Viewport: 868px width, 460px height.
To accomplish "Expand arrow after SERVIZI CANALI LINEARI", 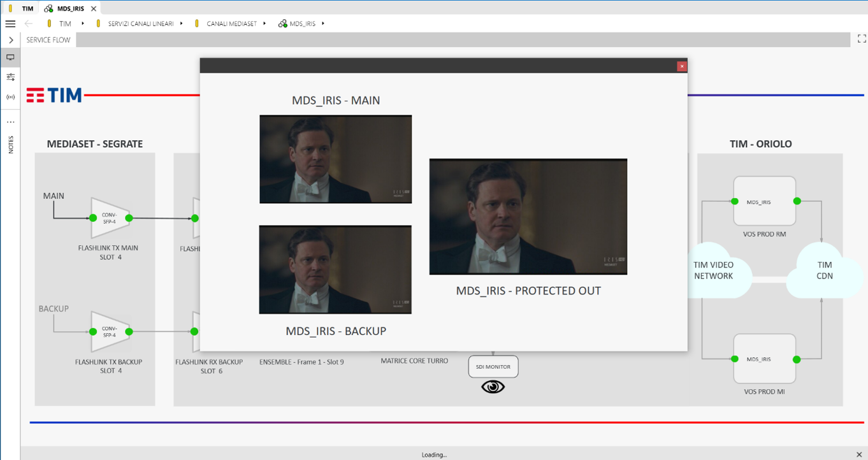I will [x=182, y=24].
